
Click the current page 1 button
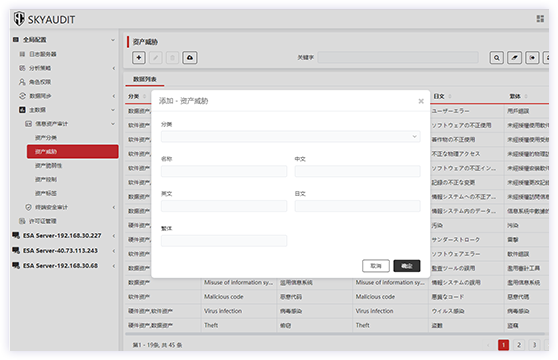coord(504,345)
